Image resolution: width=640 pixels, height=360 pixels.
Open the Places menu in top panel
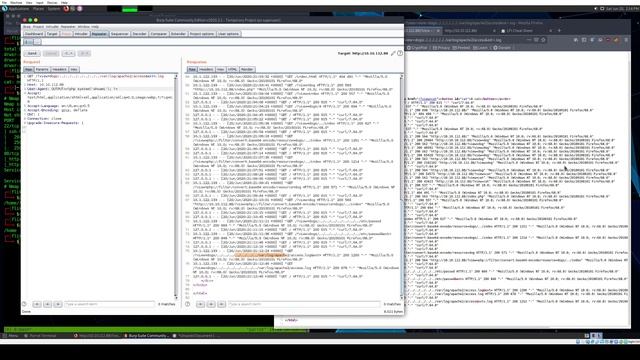[x=38, y=9]
